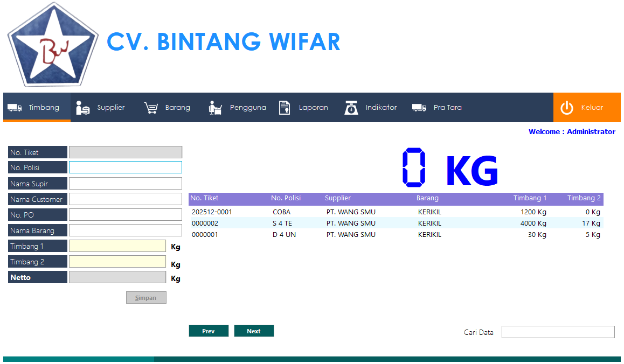Click the Cari Data search box
The image size is (624, 364).
tap(558, 332)
